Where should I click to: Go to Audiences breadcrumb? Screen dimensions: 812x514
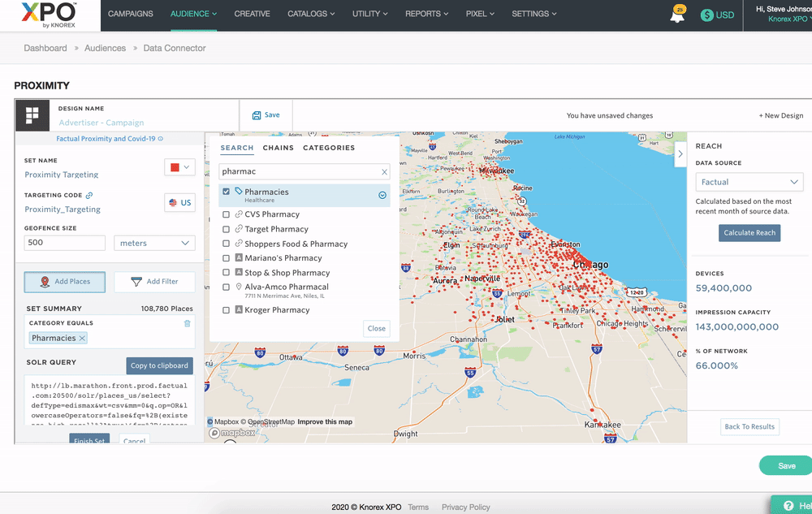click(105, 48)
